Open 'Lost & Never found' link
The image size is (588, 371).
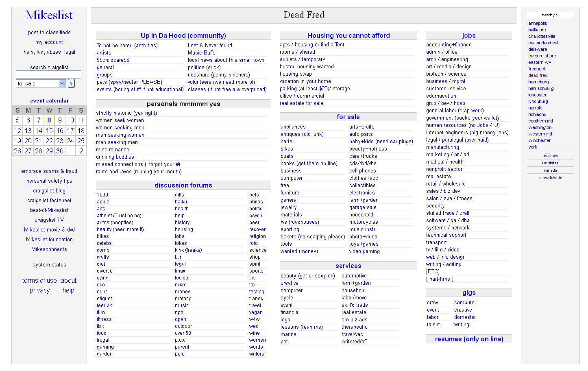coord(210,46)
